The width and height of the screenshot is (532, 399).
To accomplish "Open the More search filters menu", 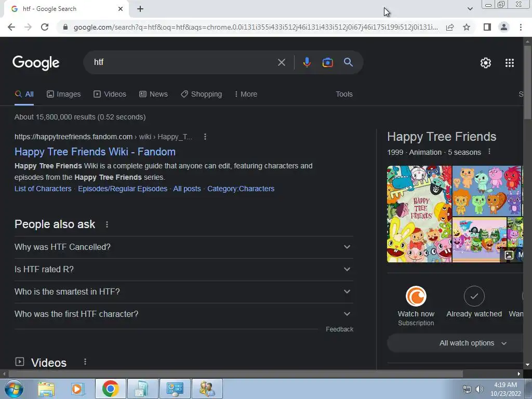I will [246, 95].
